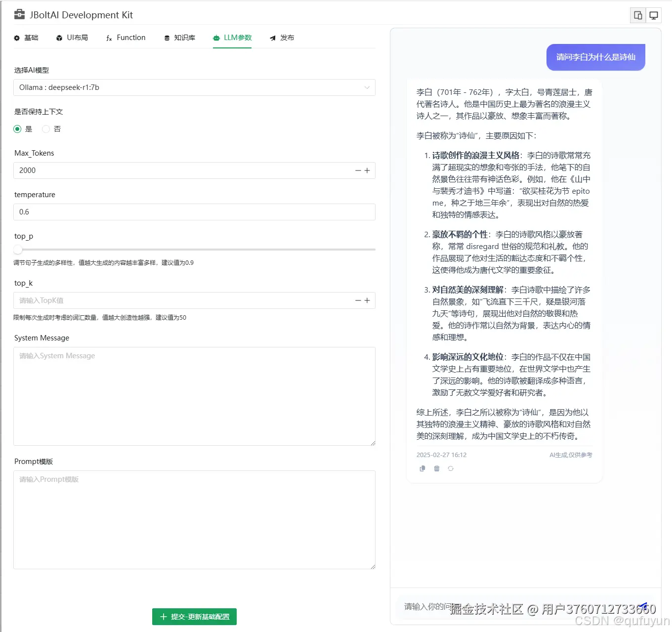Click the fx icon on the Function tab
This screenshot has width=672, height=632.
[109, 38]
